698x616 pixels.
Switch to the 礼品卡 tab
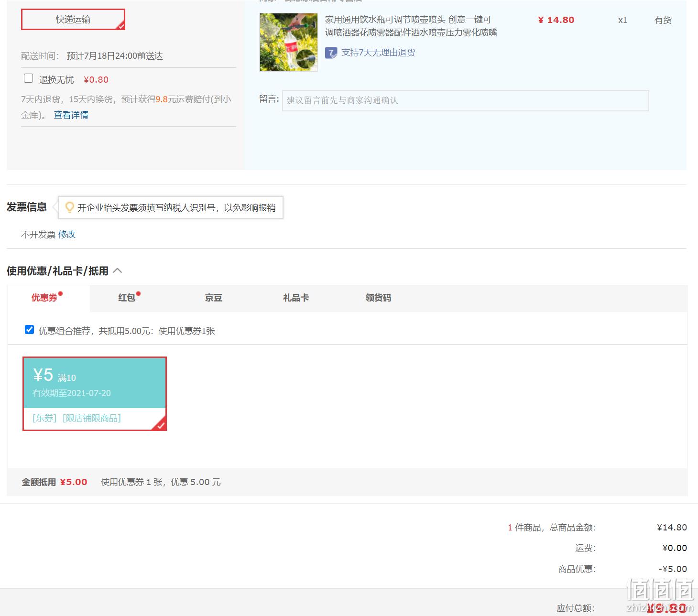point(296,298)
